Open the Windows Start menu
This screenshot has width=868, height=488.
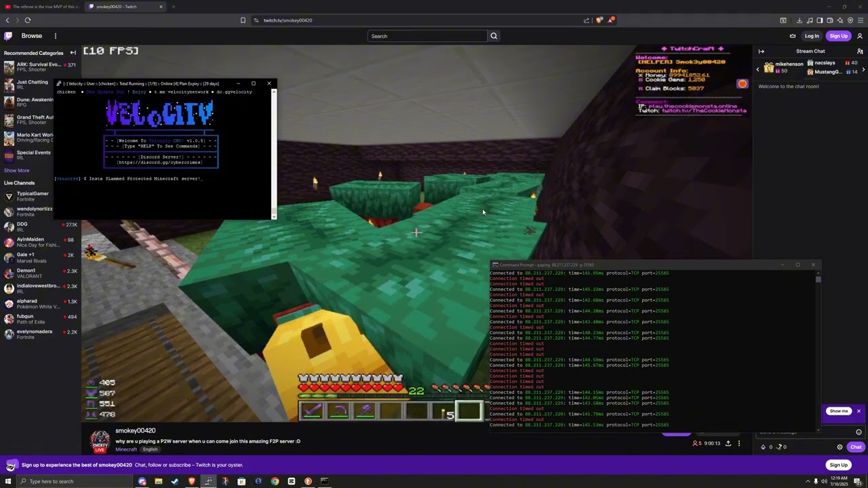pyautogui.click(x=8, y=481)
